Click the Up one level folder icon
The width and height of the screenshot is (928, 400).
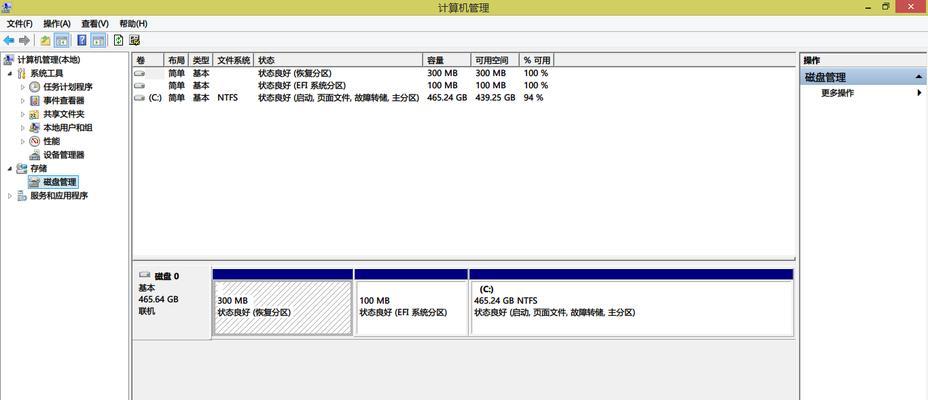(x=46, y=40)
